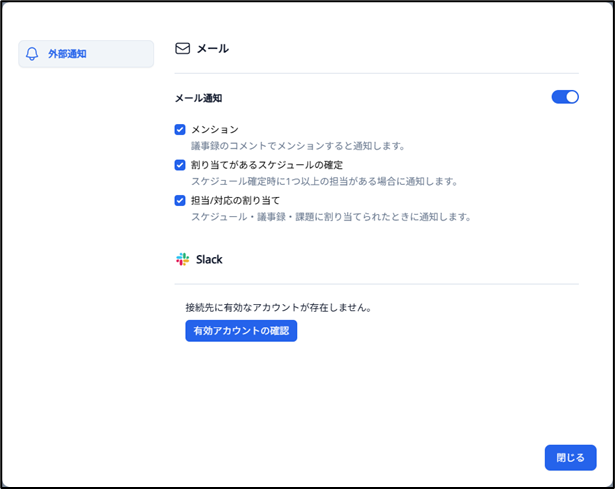The width and height of the screenshot is (615, 489).
Task: Click the メール通知 label text
Action: 198,98
